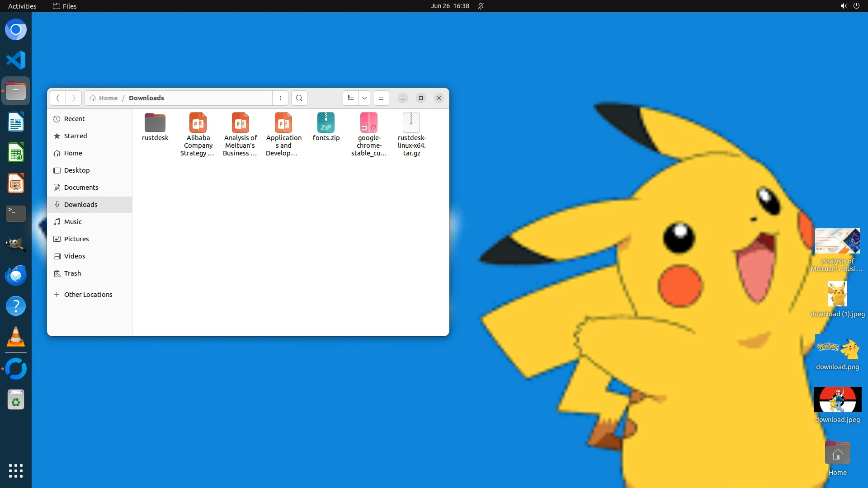
Task: Open Other Locations in sidebar
Action: click(88, 295)
